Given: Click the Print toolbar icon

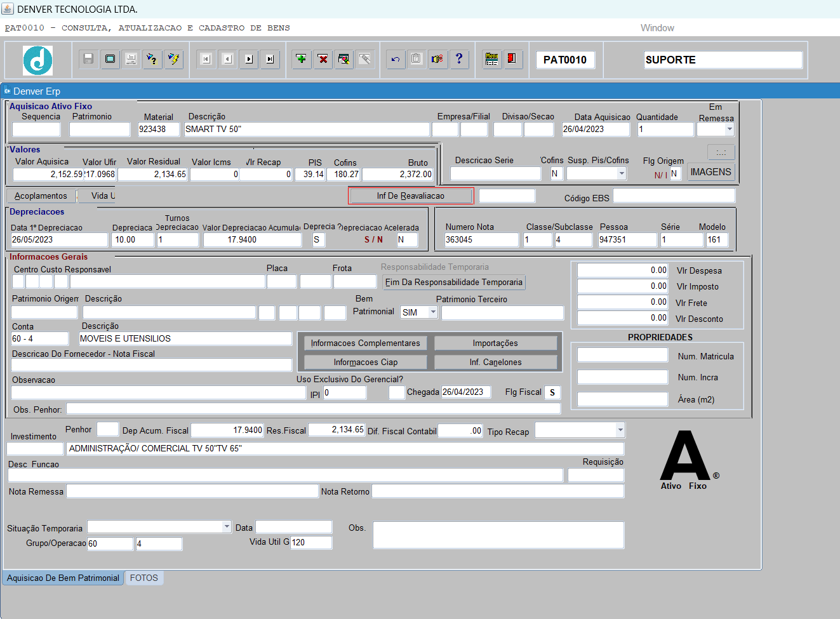Looking at the screenshot, I should tap(131, 59).
